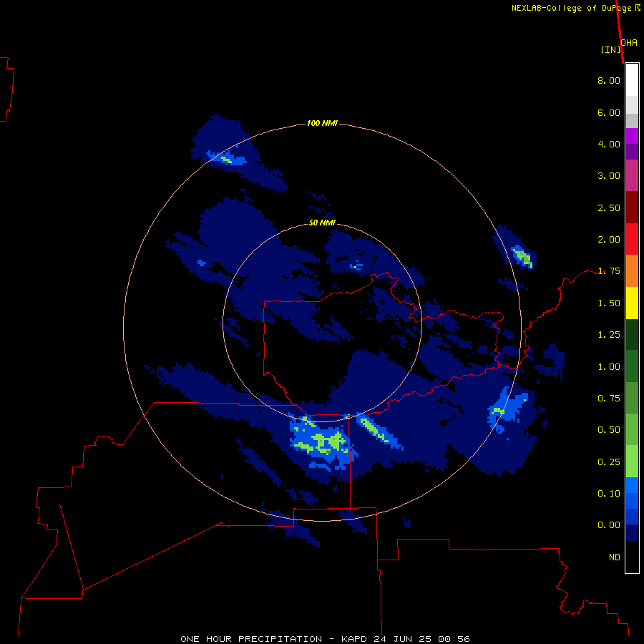Click the 0.00 legend value
This screenshot has height=644, width=644.
[x=609, y=525]
